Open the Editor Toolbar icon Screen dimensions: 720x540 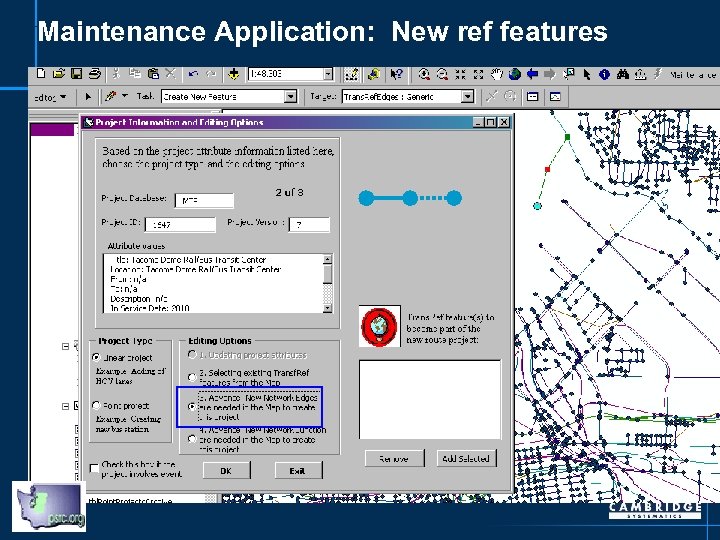coord(352,74)
